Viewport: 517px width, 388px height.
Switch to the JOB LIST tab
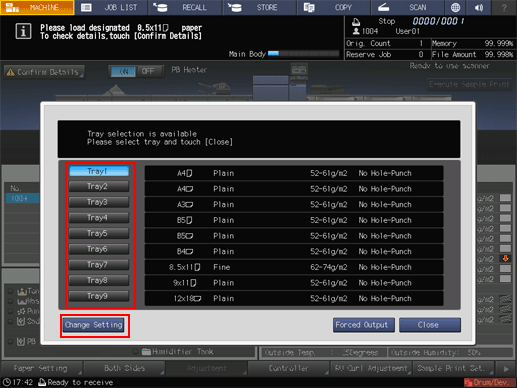[x=111, y=7]
